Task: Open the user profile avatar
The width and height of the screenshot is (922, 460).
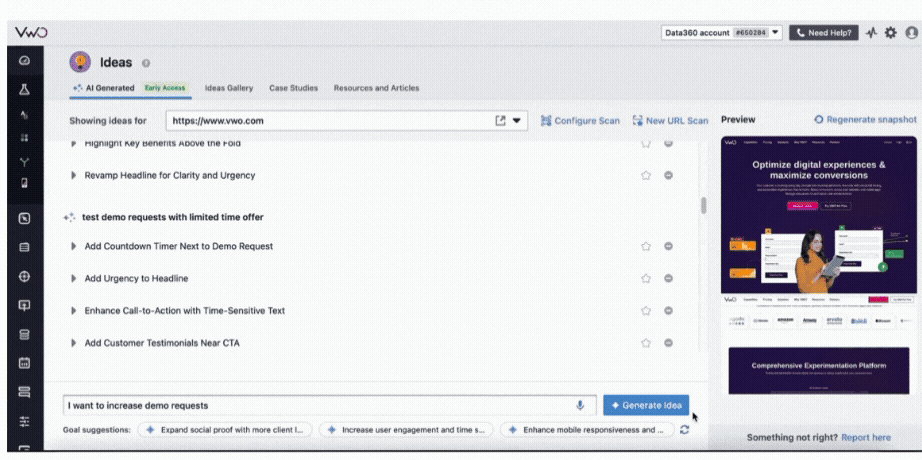Action: [911, 33]
